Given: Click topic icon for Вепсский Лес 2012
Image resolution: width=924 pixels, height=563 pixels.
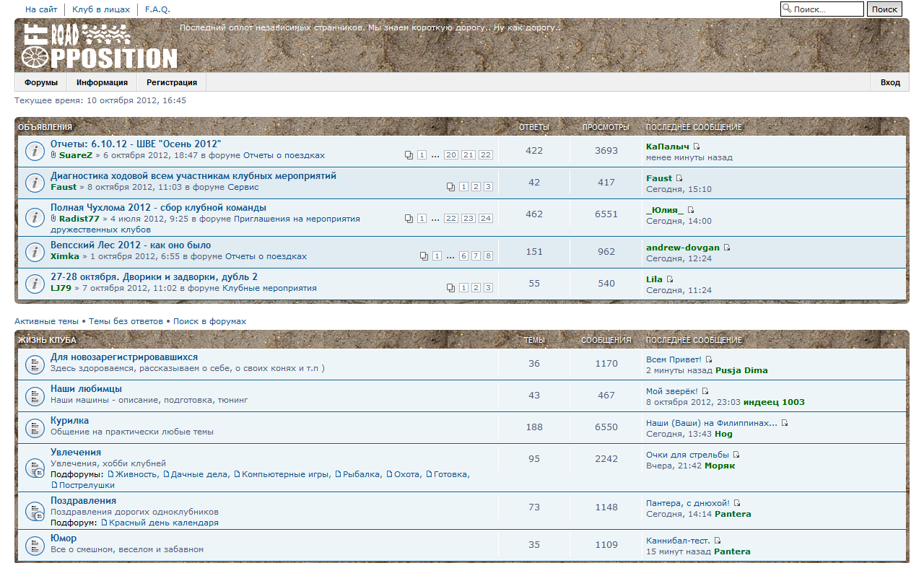Looking at the screenshot, I should (32, 252).
